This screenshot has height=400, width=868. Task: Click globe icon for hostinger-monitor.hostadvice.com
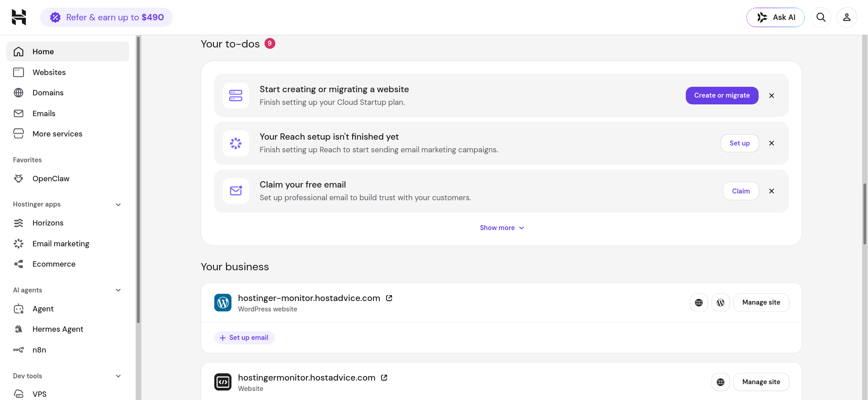[699, 302]
